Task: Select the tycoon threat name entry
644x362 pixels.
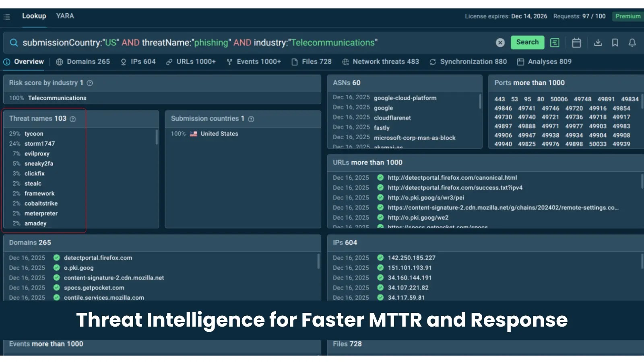Action: [34, 134]
